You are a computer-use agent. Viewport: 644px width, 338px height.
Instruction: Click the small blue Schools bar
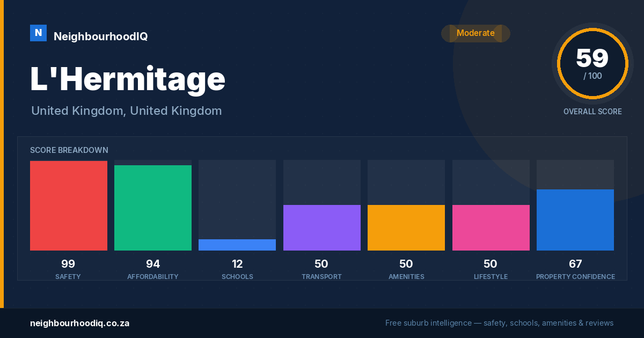point(237,245)
